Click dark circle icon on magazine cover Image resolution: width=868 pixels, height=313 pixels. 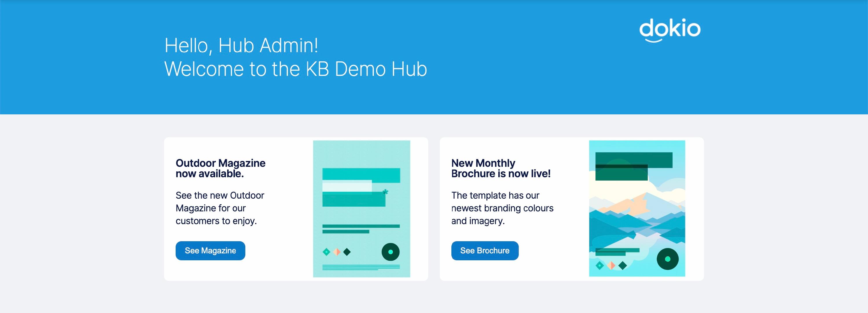390,252
